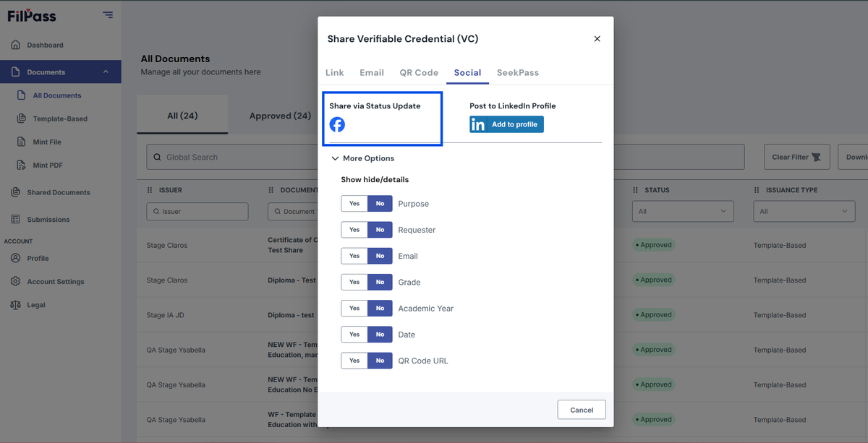
Task: Click the Document column handle icon
Action: tap(271, 190)
